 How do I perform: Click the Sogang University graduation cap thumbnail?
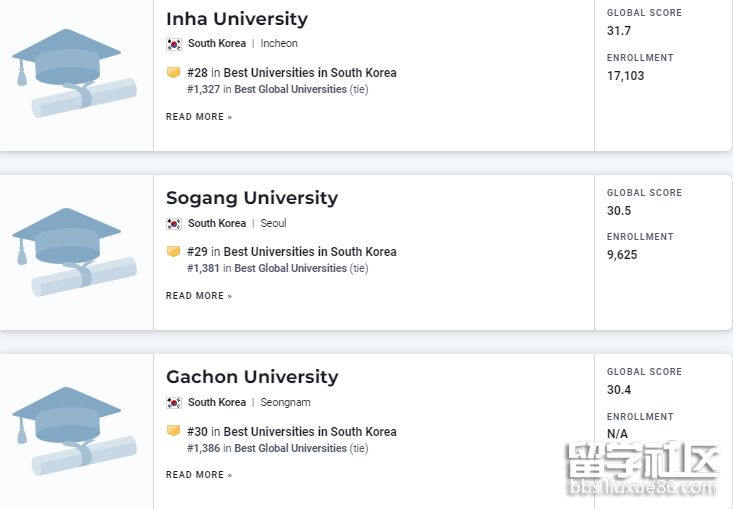point(76,251)
